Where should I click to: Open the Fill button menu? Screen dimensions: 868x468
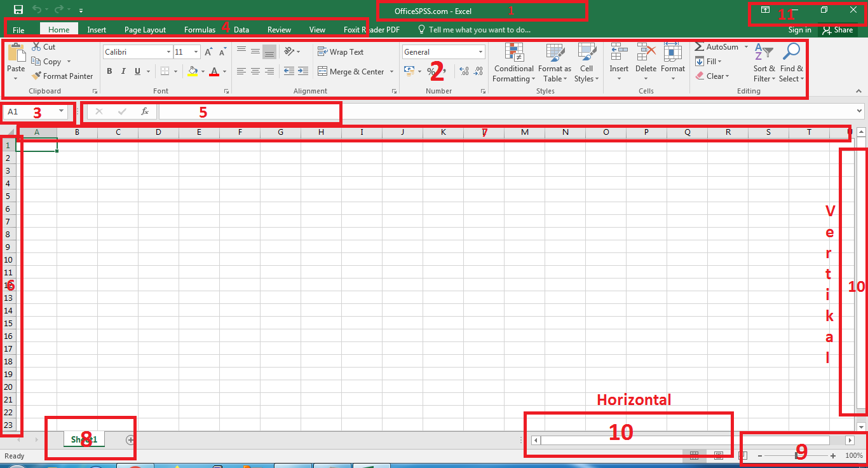(x=708, y=62)
